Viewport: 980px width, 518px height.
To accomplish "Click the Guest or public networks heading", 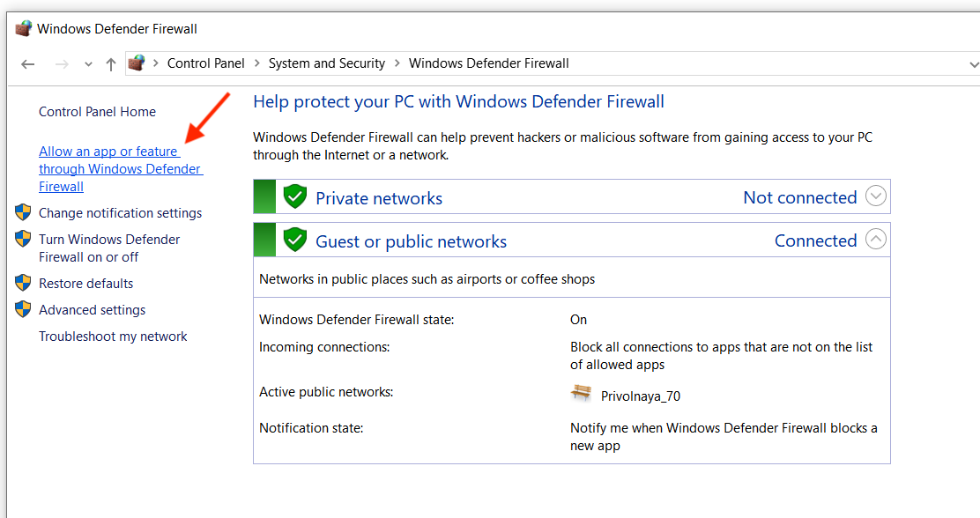I will pyautogui.click(x=412, y=241).
